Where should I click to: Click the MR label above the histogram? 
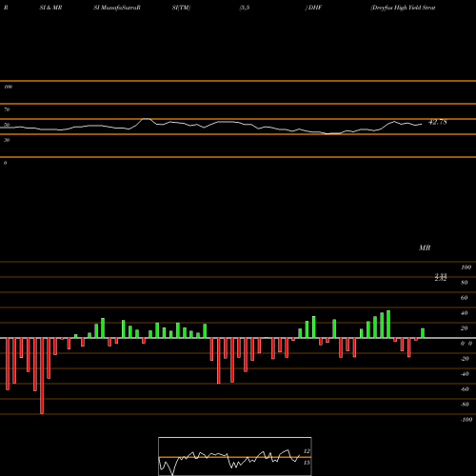[425, 248]
